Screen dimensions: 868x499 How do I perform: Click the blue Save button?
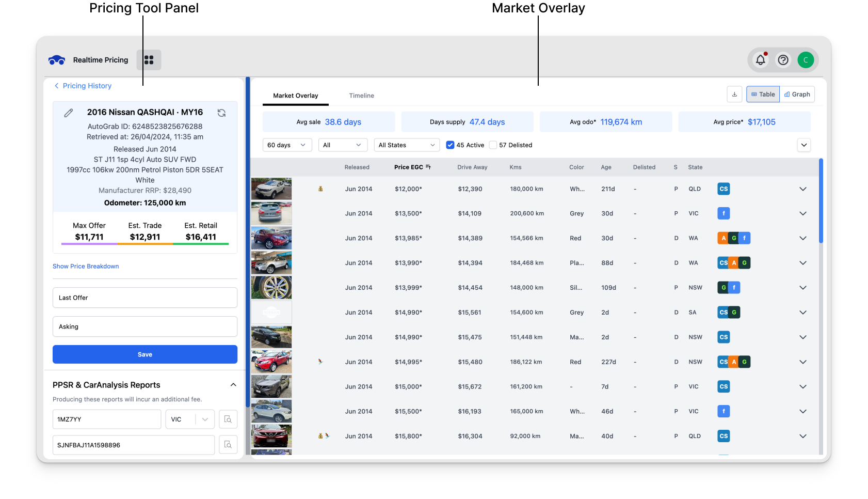click(x=145, y=354)
